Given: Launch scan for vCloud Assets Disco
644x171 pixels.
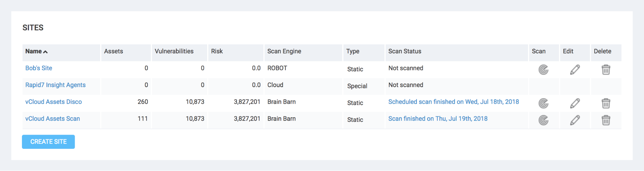Looking at the screenshot, I should pyautogui.click(x=543, y=103).
